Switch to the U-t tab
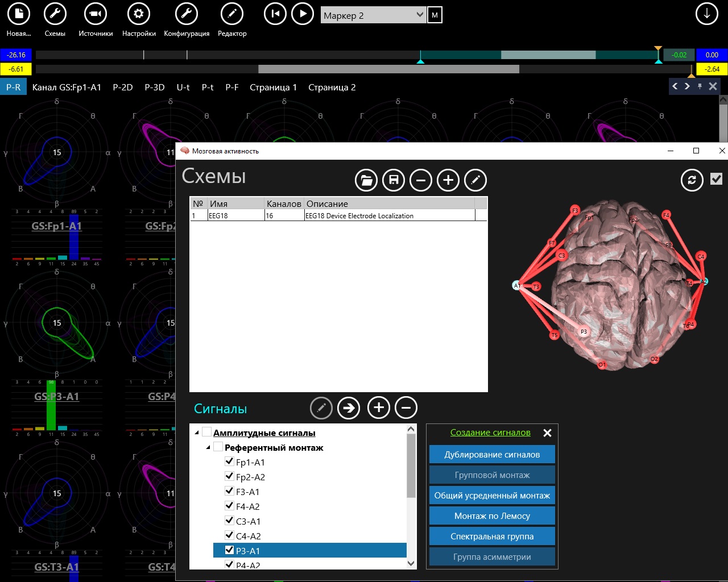 coord(183,88)
